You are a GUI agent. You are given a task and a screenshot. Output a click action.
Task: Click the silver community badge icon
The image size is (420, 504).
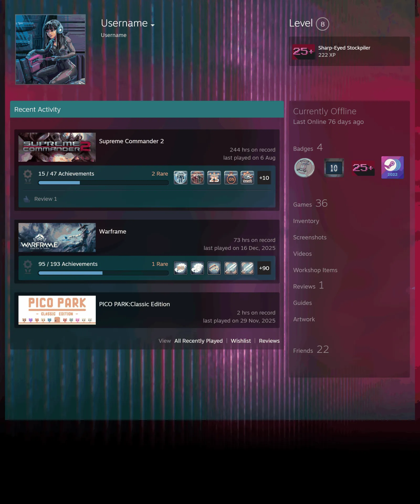tap(304, 168)
